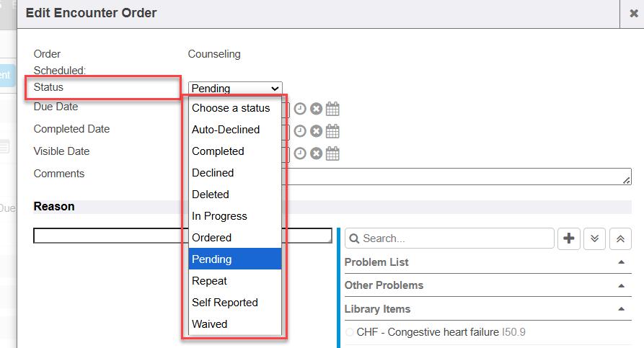Clear the Completed Date value
The height and width of the screenshot is (348, 644).
[316, 131]
